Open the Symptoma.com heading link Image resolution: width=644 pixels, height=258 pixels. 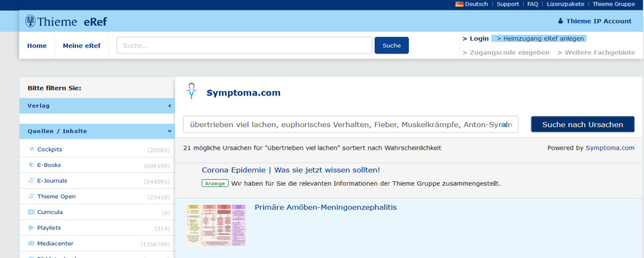tap(243, 93)
